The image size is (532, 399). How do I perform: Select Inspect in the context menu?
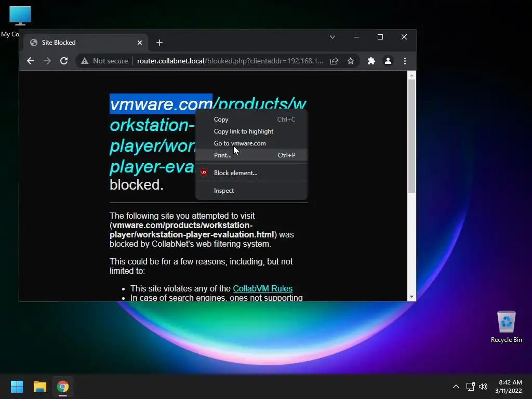click(251, 190)
